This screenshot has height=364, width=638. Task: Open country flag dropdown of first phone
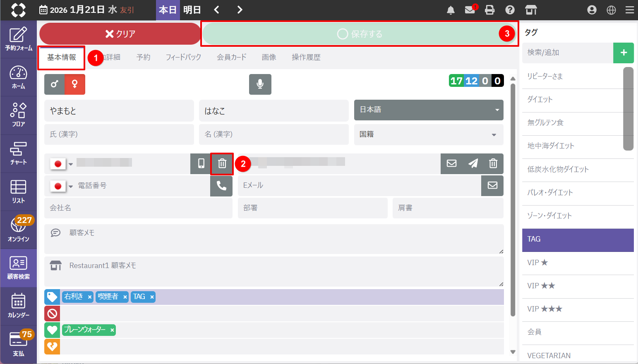coord(61,164)
